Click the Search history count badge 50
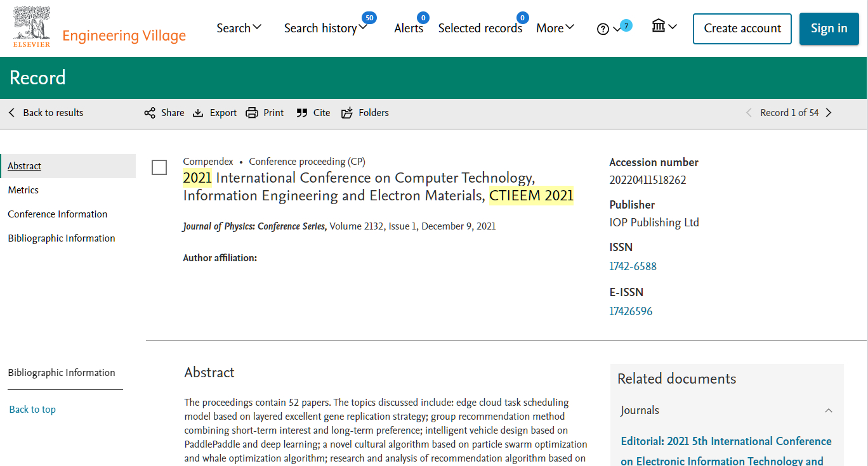 tap(369, 17)
